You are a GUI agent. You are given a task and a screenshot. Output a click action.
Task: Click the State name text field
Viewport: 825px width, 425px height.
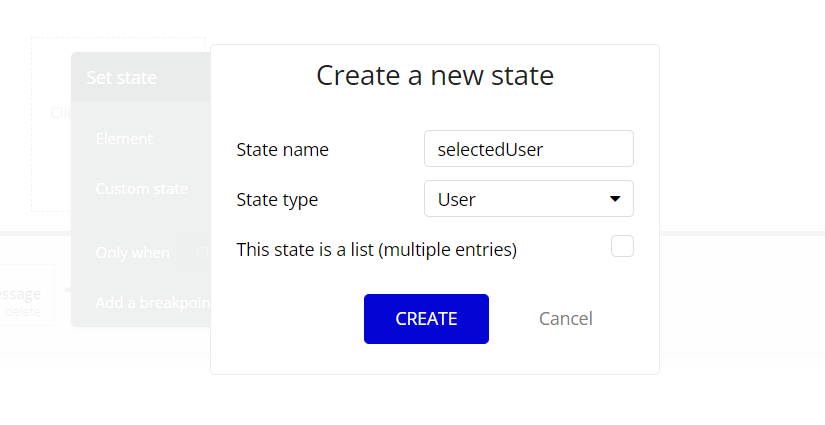528,149
